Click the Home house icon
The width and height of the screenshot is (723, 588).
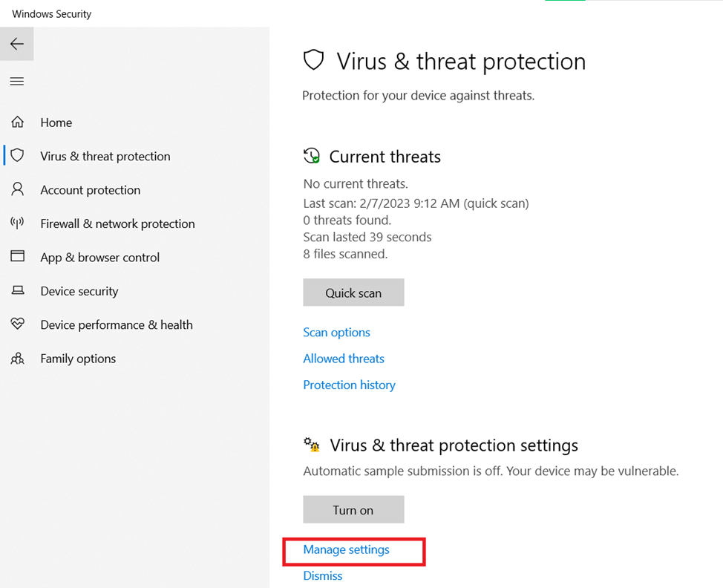click(17, 122)
